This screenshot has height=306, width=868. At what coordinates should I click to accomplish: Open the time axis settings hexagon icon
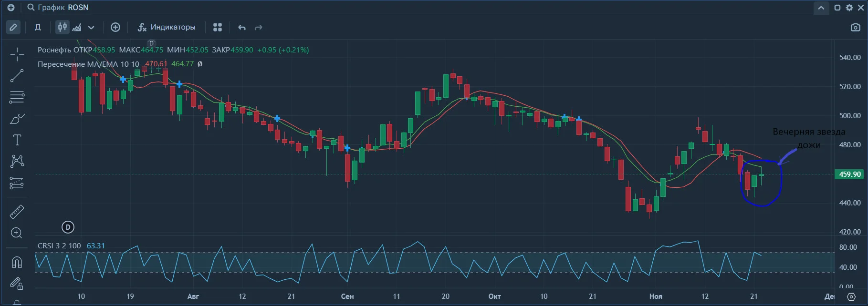tap(851, 296)
